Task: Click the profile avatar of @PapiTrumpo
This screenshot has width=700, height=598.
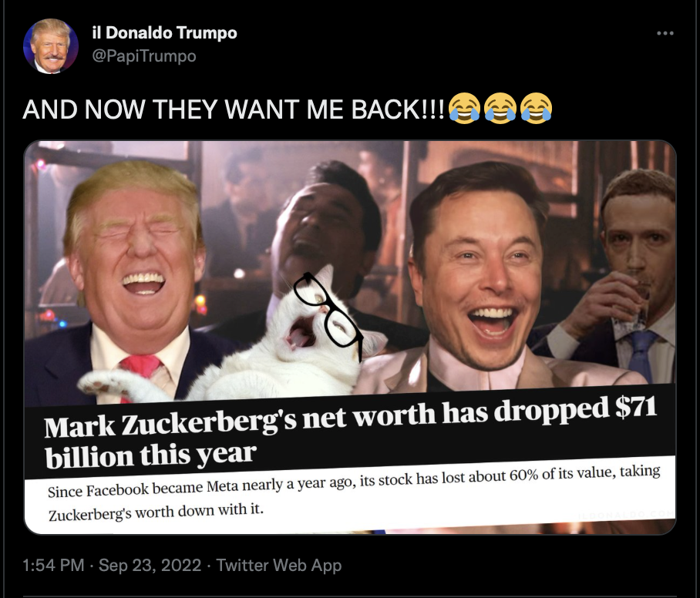Action: coord(50,46)
